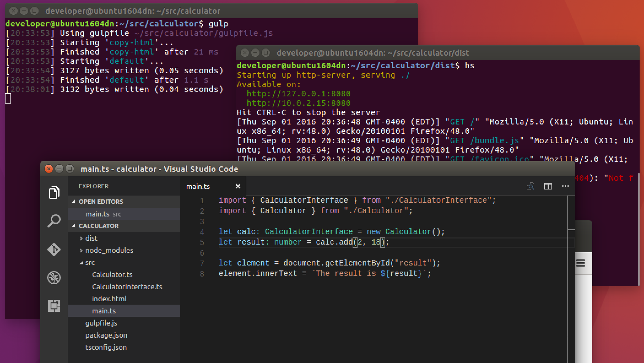Open gulpfile.js in the explorer
The height and width of the screenshot is (363, 644).
tap(101, 323)
